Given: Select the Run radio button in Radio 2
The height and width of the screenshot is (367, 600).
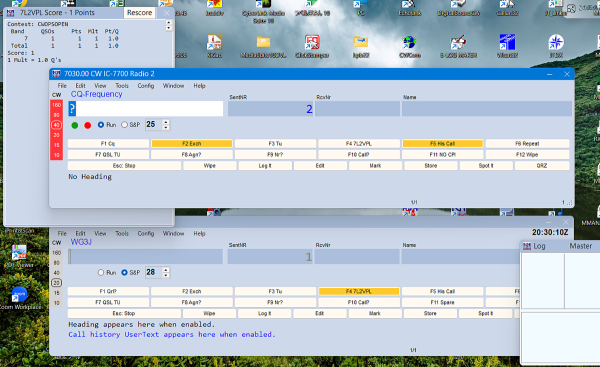Looking at the screenshot, I should pyautogui.click(x=107, y=125).
